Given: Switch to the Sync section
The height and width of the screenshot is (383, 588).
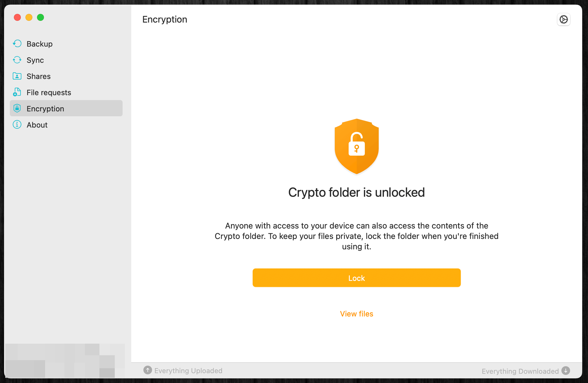Looking at the screenshot, I should tap(35, 60).
